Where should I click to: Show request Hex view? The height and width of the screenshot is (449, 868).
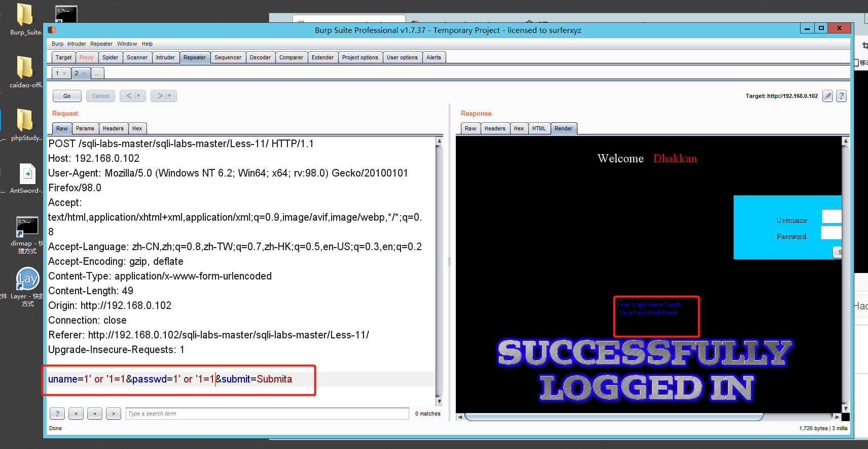coord(137,129)
